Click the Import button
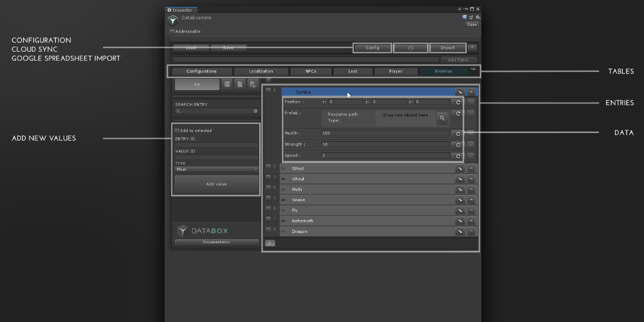 coord(447,48)
